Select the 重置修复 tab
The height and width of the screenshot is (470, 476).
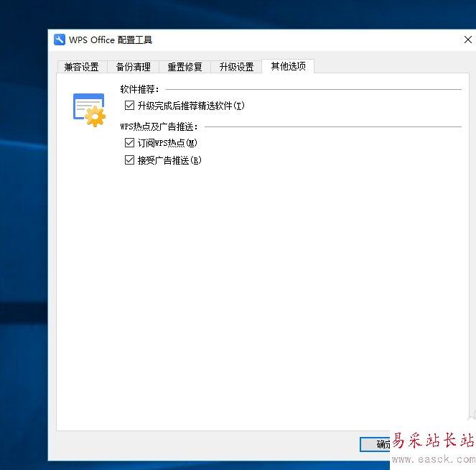tap(185, 67)
